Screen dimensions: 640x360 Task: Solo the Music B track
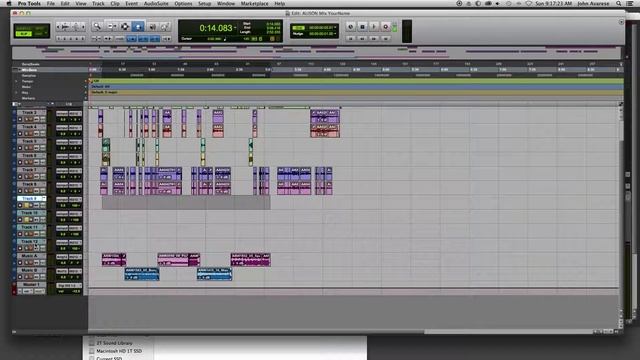pos(28,277)
